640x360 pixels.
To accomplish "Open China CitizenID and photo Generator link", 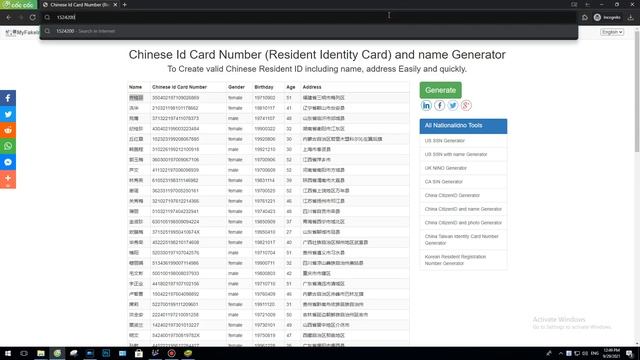I will [x=463, y=222].
